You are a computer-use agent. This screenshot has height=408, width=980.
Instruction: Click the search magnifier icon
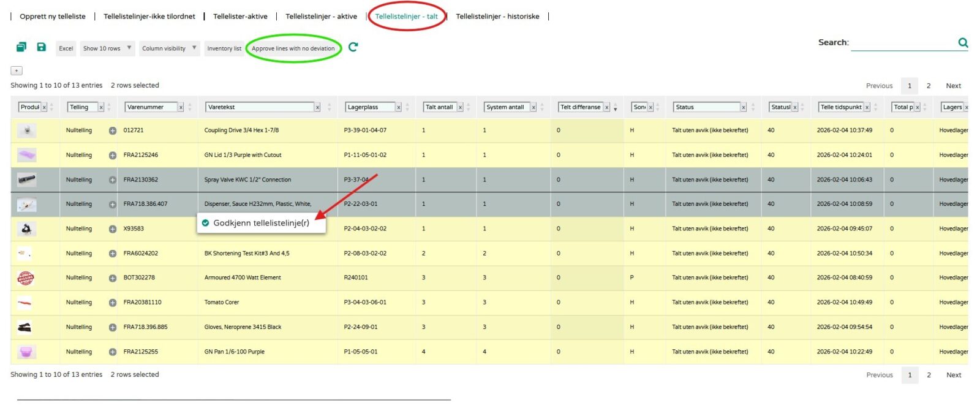click(963, 42)
